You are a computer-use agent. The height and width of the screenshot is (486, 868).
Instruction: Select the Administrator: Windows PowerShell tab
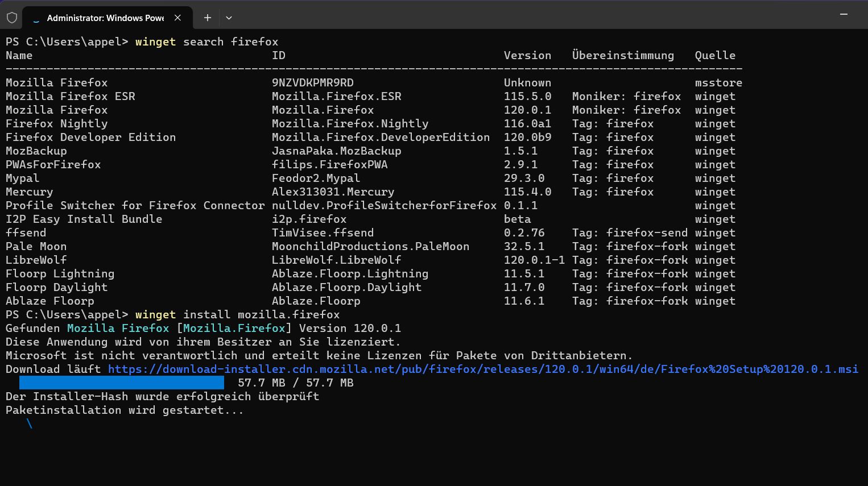click(x=105, y=18)
